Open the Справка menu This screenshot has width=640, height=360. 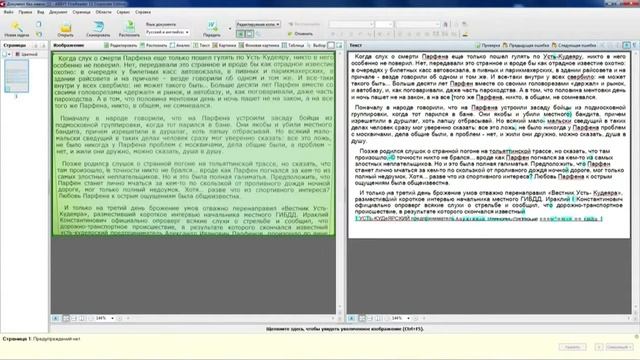[x=143, y=12]
